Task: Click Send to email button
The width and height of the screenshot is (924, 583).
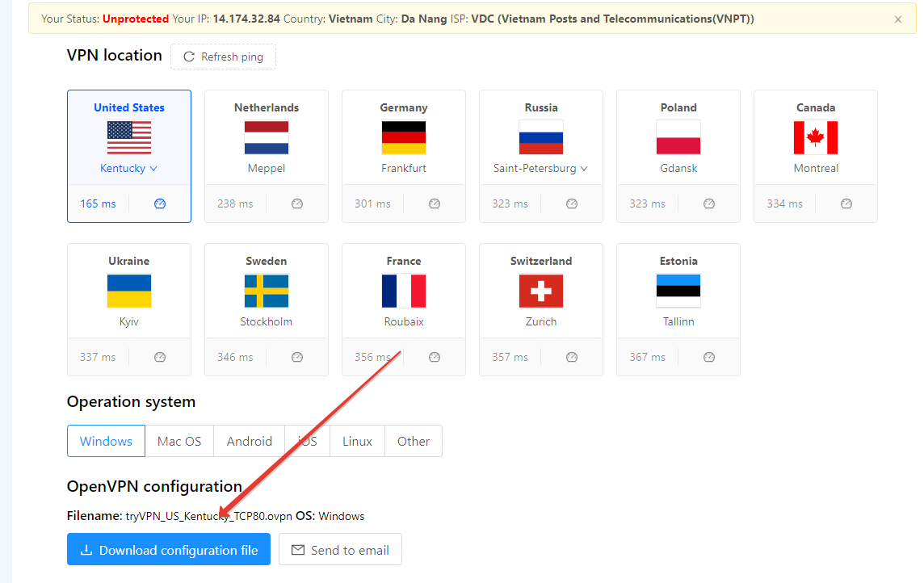Action: click(340, 549)
